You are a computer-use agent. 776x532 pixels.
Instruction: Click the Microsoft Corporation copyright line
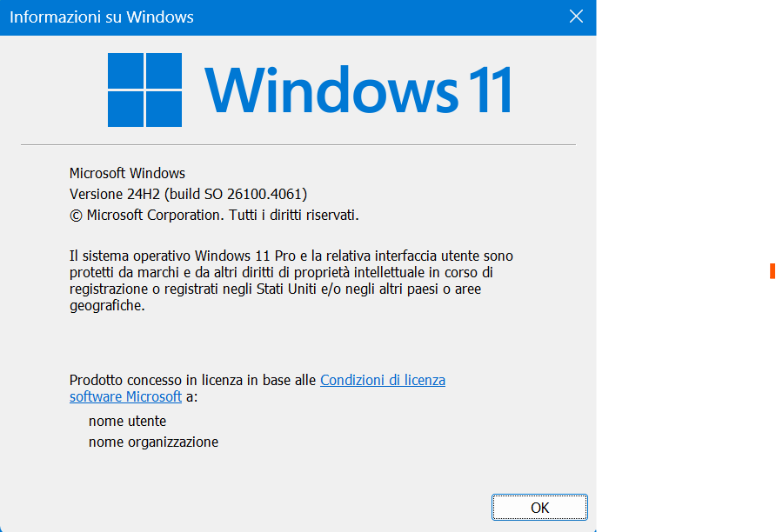214,215
